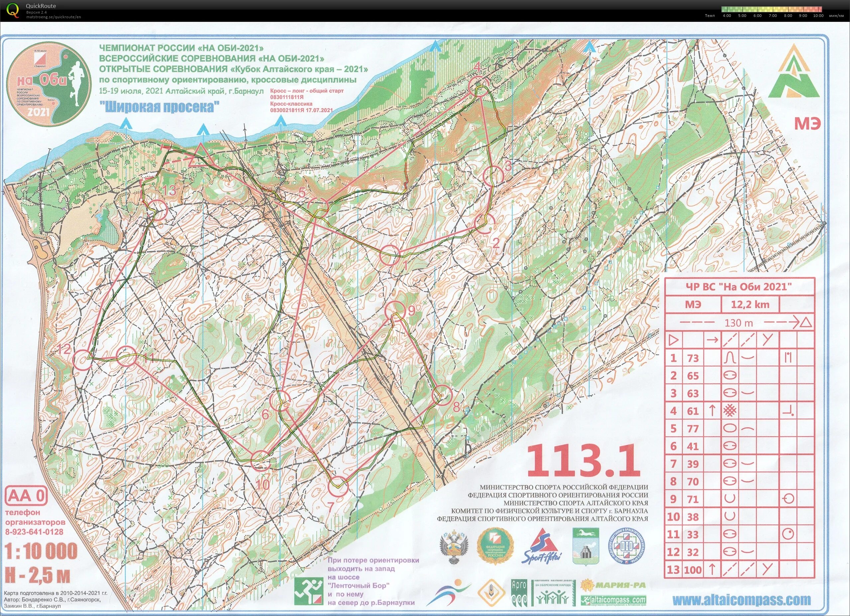Click control code 73 in the description table

tap(693, 358)
